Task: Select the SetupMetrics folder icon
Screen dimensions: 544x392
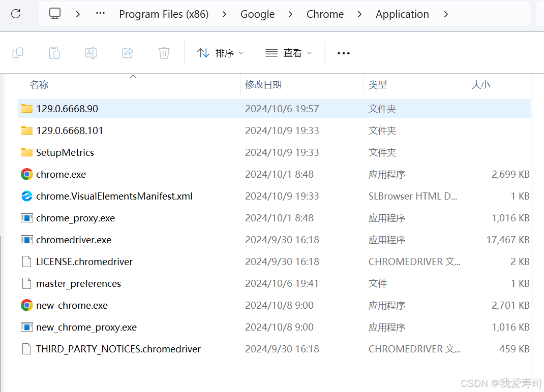Action: pos(27,152)
